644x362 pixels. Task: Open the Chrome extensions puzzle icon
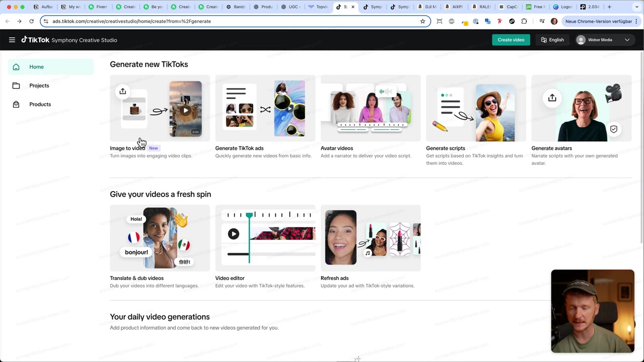pos(524,21)
